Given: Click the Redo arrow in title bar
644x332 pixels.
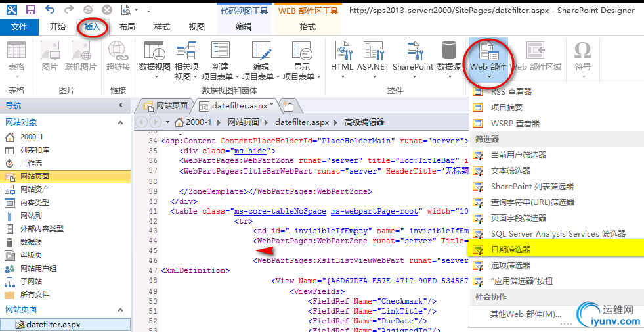Looking at the screenshot, I should click(x=68, y=9).
